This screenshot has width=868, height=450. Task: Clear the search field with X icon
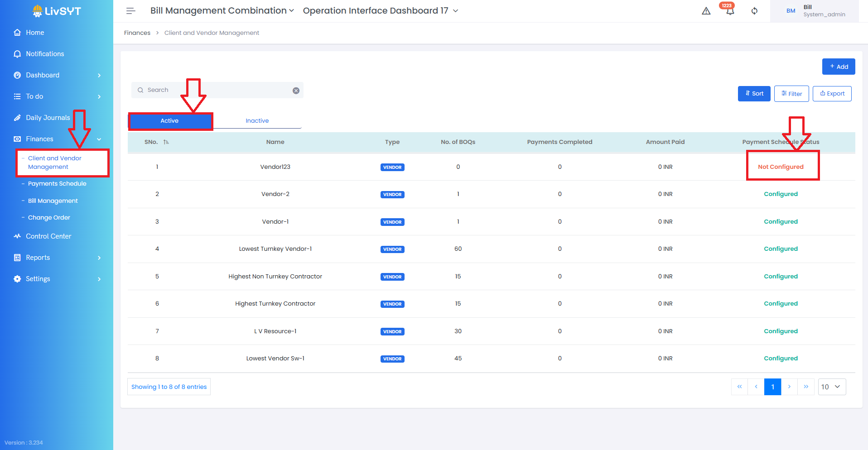296,91
